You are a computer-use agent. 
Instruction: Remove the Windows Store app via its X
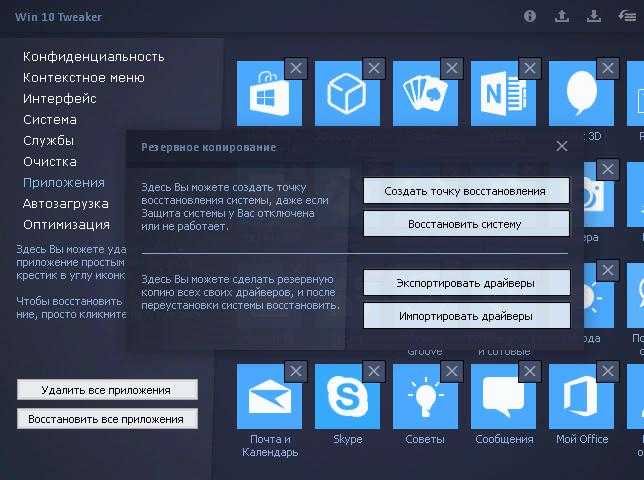point(296,68)
